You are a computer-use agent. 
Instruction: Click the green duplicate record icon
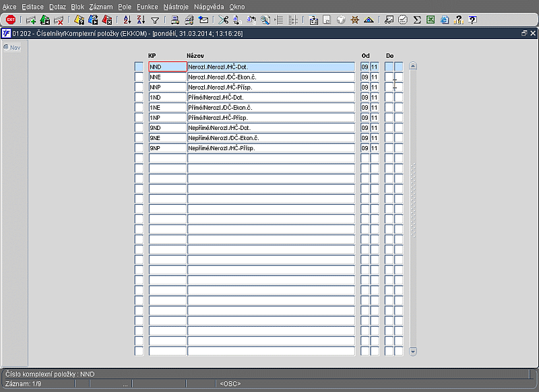click(44, 20)
